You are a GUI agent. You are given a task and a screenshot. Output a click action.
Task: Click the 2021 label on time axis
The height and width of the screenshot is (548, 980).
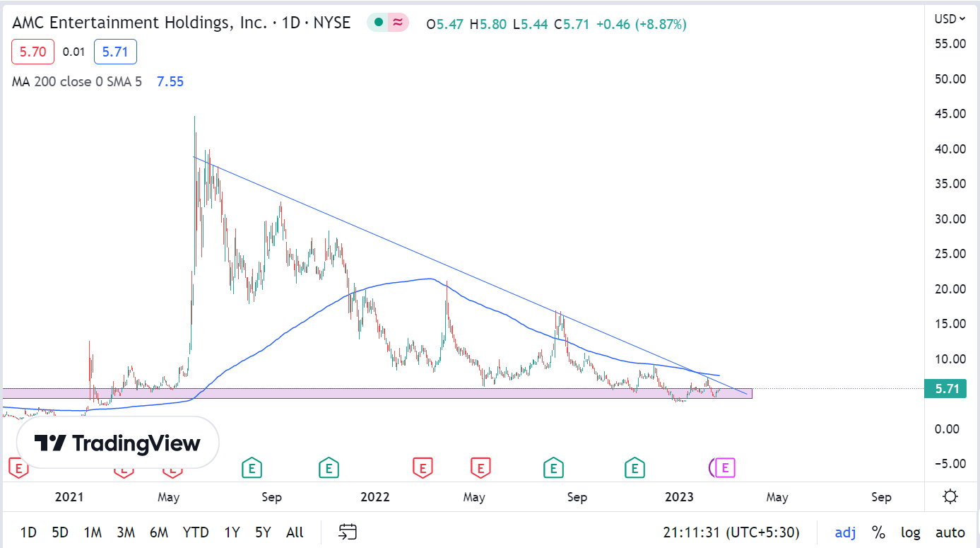[x=69, y=497]
